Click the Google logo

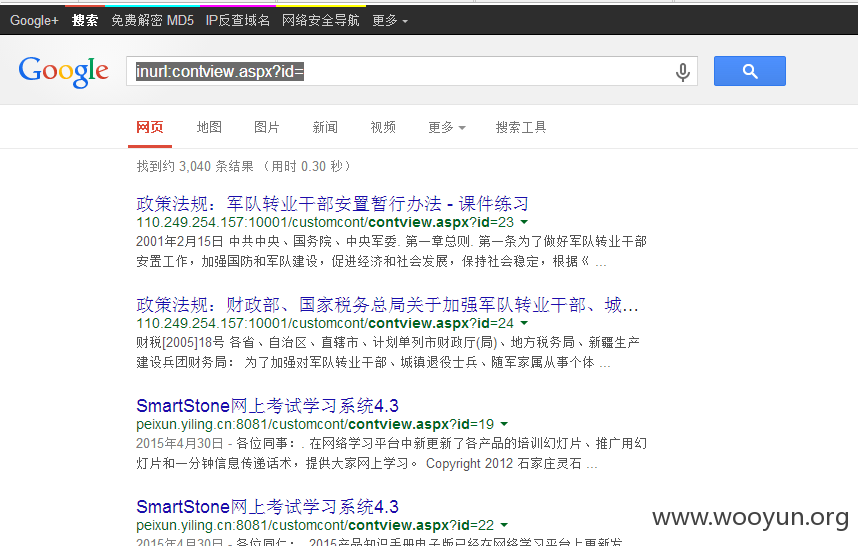coord(63,71)
